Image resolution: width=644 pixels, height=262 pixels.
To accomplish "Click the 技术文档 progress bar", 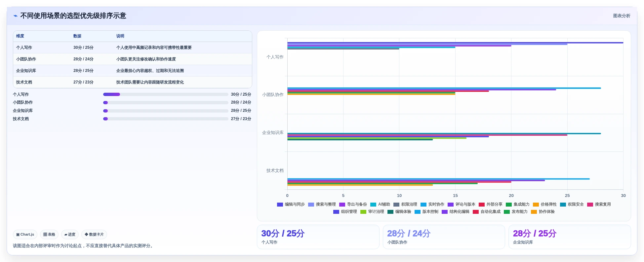I will [166, 119].
